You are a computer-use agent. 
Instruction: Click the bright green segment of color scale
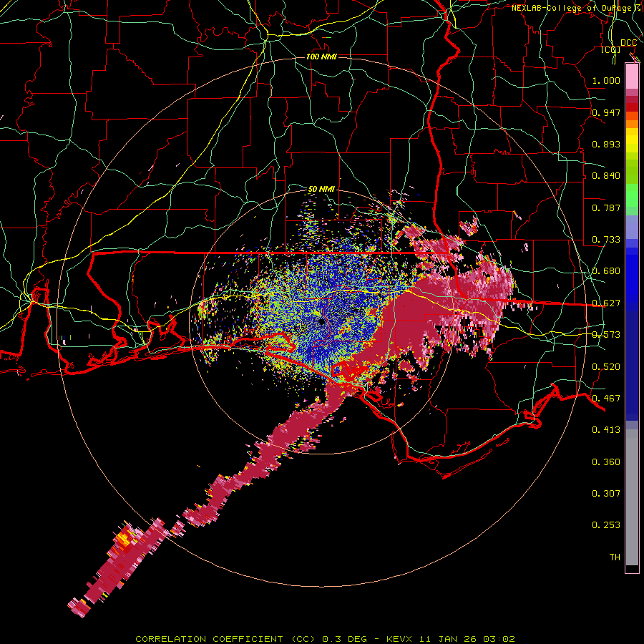(632, 195)
